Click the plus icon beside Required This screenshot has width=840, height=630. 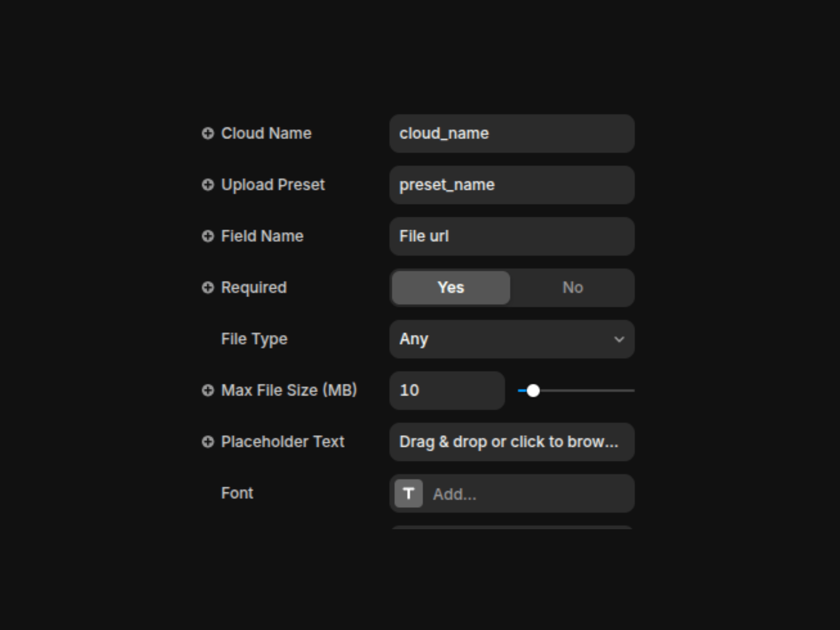coord(208,288)
